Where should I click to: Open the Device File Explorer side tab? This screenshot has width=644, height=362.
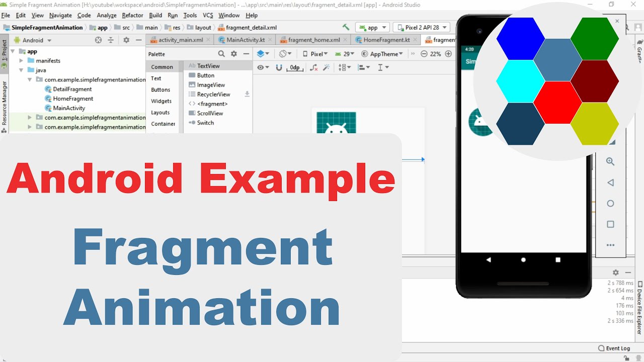[639, 308]
